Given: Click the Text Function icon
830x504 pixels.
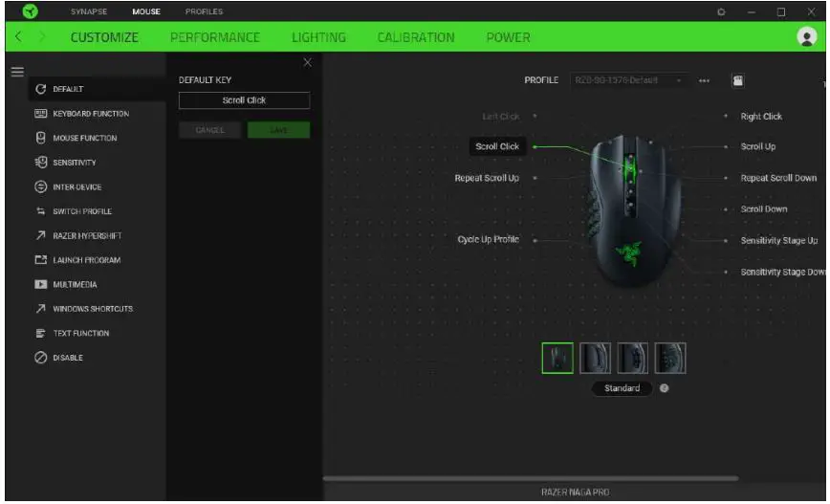Looking at the screenshot, I should [41, 334].
